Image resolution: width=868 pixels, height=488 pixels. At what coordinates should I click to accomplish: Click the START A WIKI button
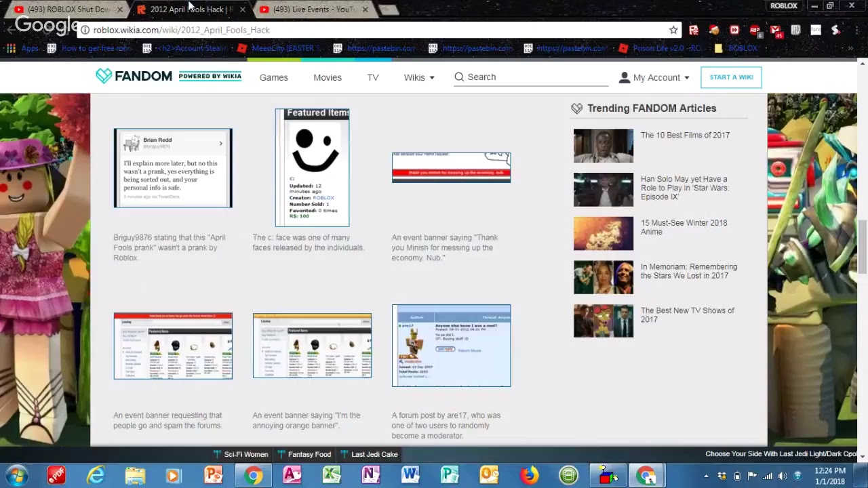(x=731, y=77)
